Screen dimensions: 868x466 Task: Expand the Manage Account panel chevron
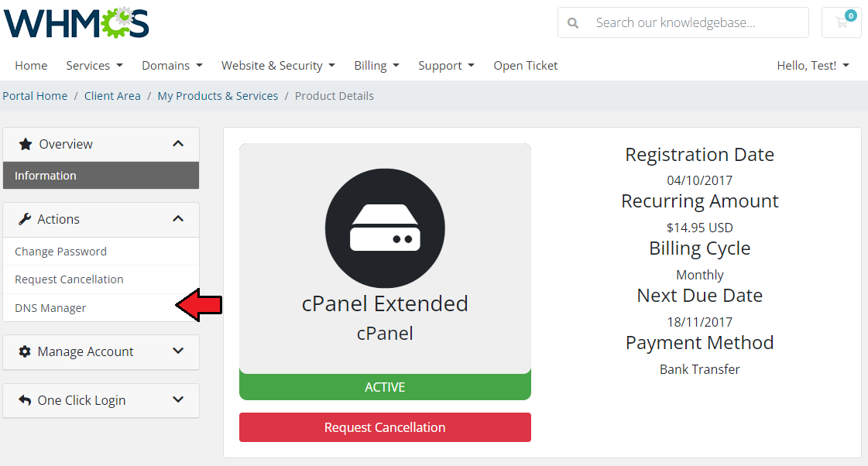177,351
